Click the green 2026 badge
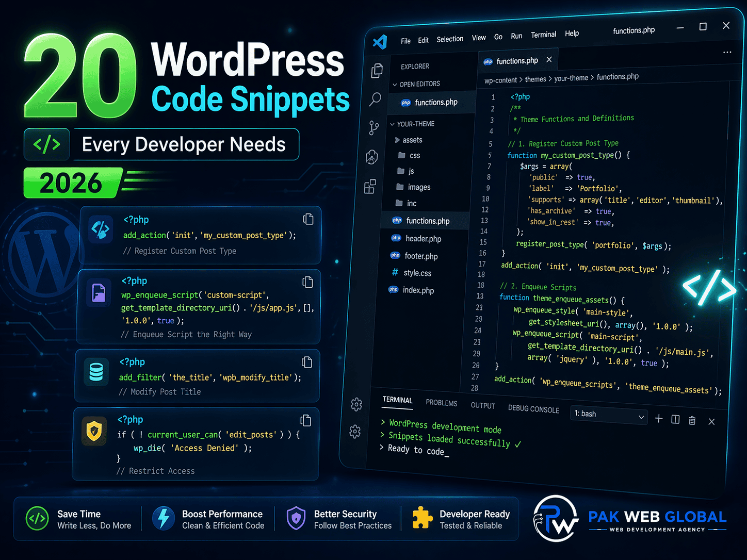 click(x=73, y=183)
